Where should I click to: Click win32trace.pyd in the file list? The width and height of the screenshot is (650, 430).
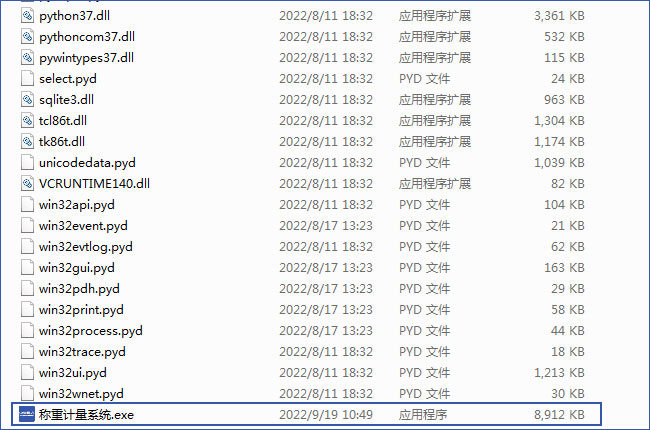[x=82, y=352]
